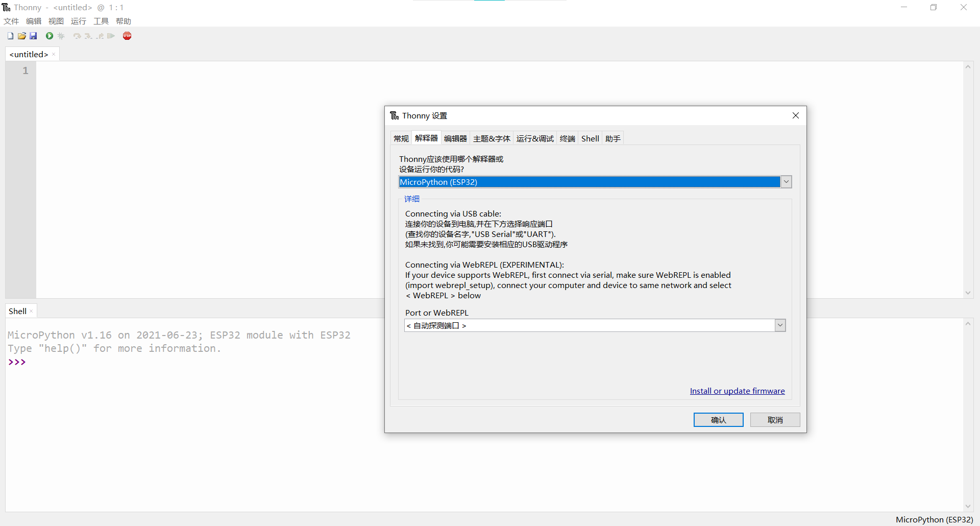Image resolution: width=980 pixels, height=526 pixels.
Task: Select the <untitled> editor tab
Action: 29,54
